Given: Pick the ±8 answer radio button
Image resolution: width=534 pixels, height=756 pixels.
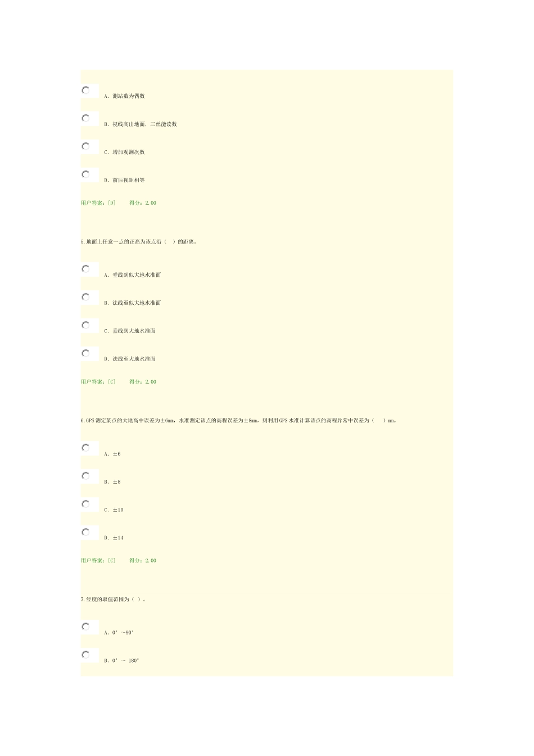Looking at the screenshot, I should coord(86,476).
